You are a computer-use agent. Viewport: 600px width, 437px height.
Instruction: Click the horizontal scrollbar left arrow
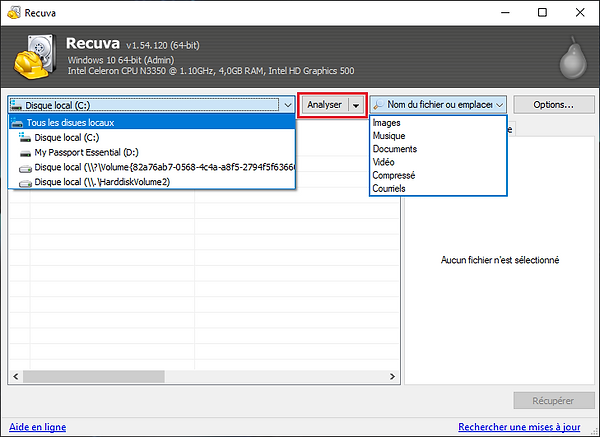[16, 377]
